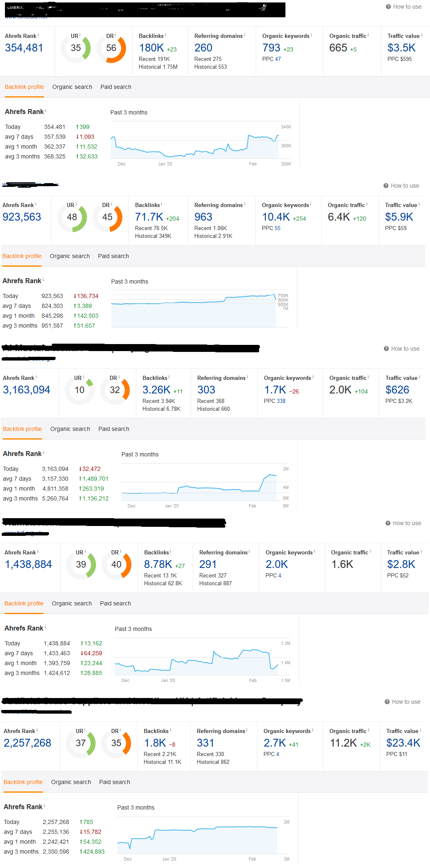This screenshot has height=868, width=430.
Task: Open the 180K backlinks count link
Action: [152, 48]
